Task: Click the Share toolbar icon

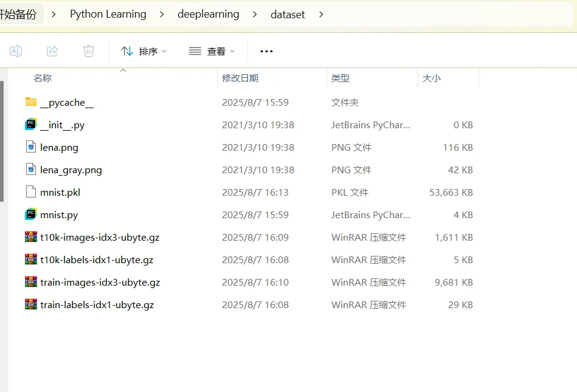Action: (x=52, y=51)
